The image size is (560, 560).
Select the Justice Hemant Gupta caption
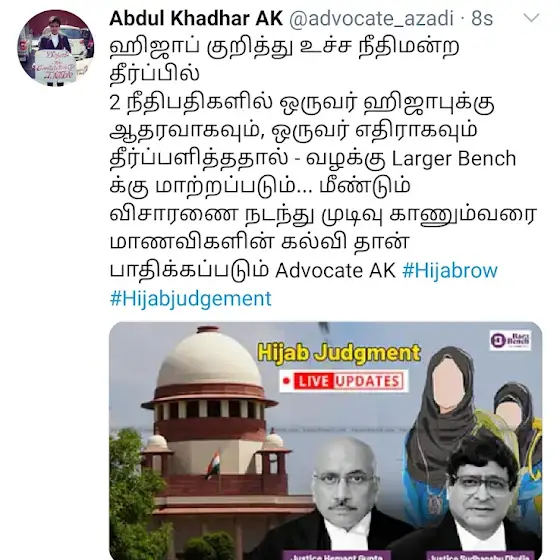click(x=337, y=556)
